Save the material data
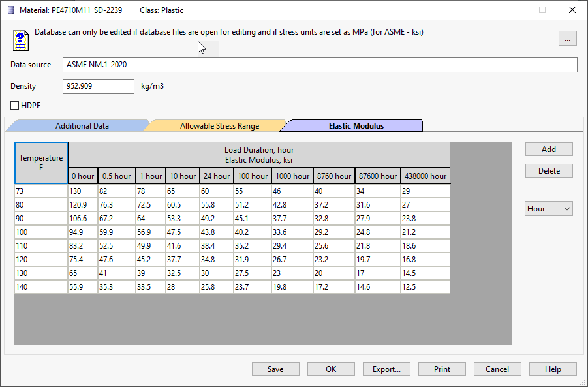 275,369
